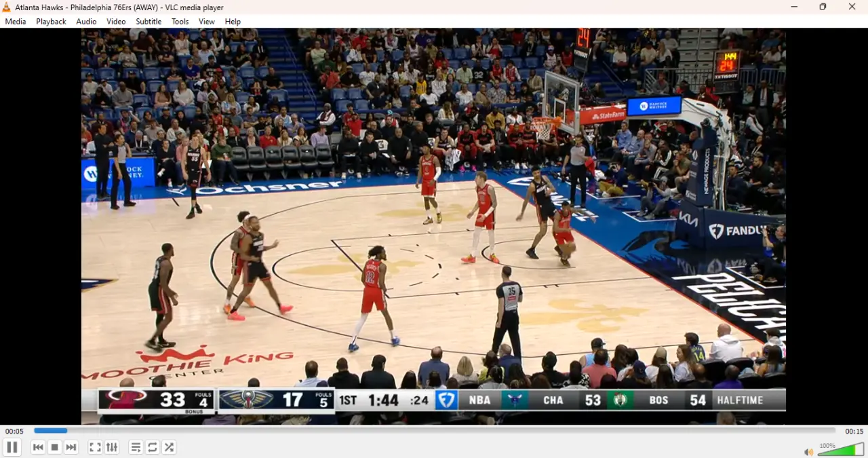Adjust the volume slider level

click(x=841, y=449)
